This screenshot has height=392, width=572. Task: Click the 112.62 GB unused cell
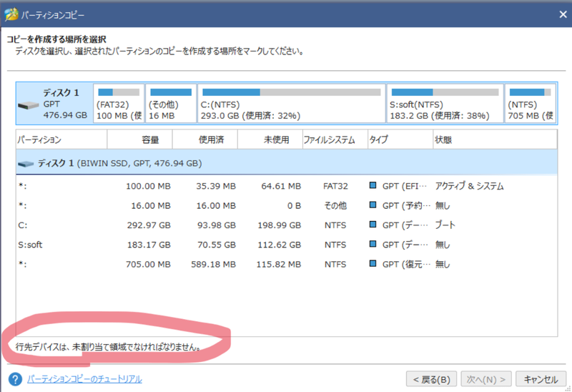point(280,245)
